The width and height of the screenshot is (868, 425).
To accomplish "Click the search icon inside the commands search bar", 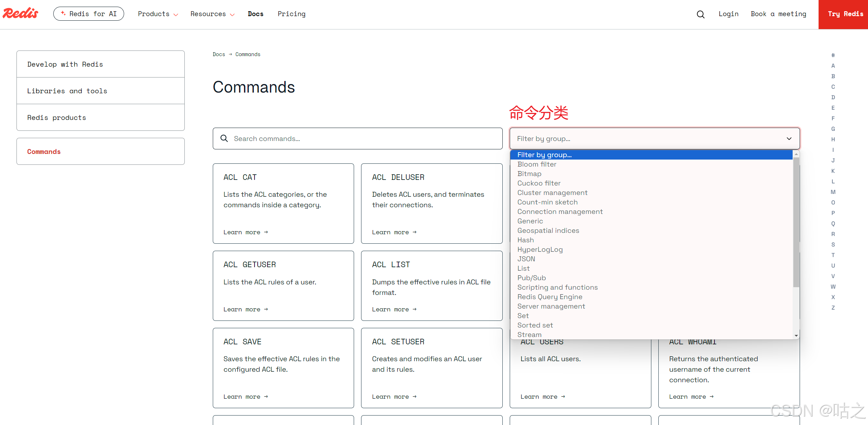I will tap(224, 138).
